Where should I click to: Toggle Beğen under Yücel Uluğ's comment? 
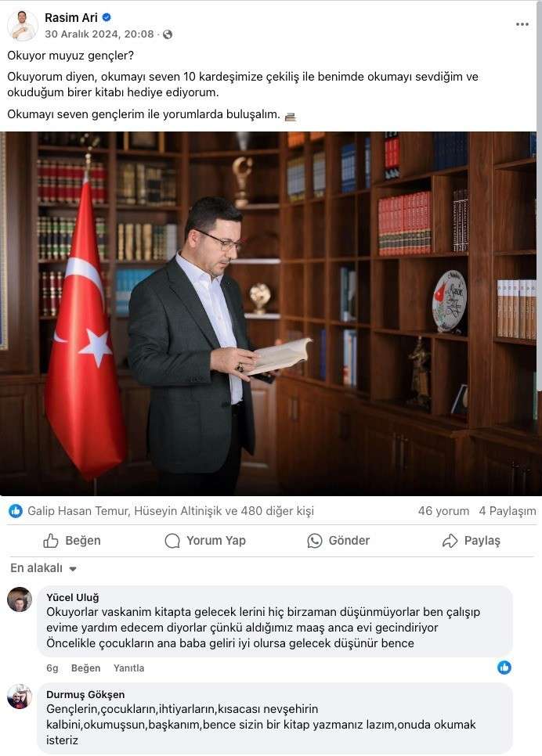[85, 668]
